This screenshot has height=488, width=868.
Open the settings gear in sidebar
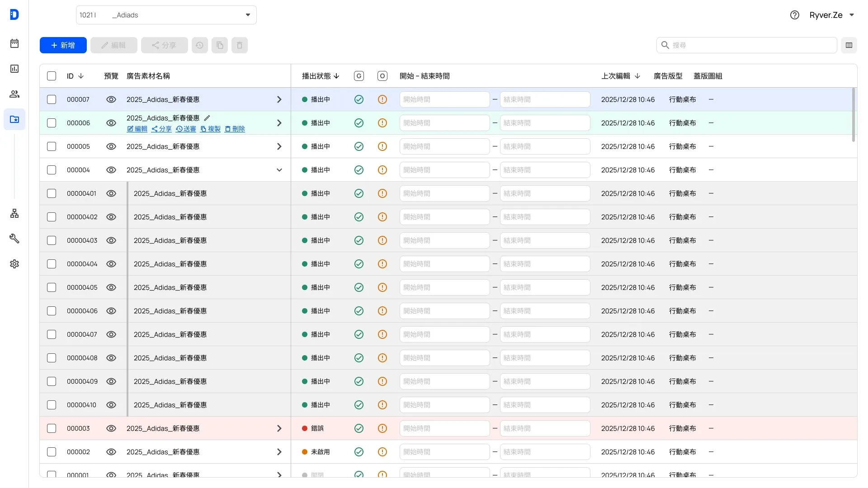14,264
